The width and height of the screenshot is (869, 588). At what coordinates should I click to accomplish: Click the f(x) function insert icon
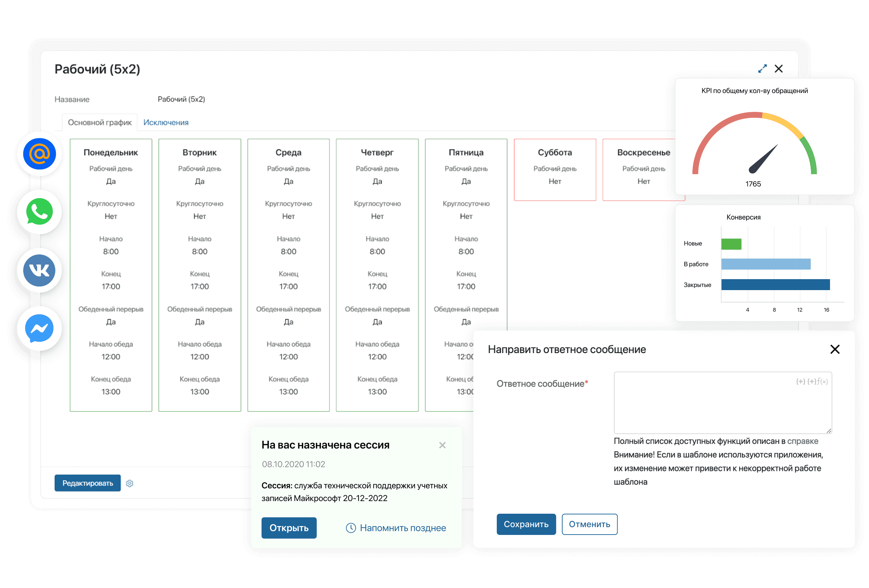(x=823, y=382)
